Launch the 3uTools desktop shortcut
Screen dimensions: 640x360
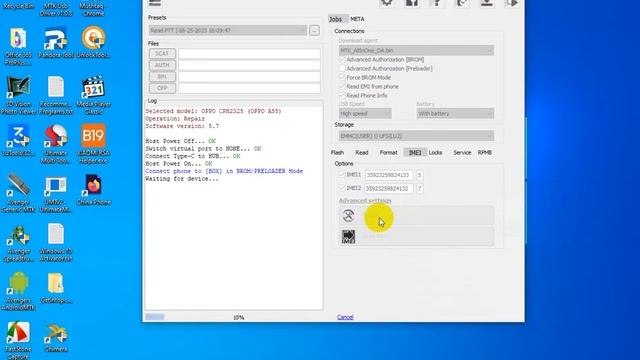coord(18,141)
